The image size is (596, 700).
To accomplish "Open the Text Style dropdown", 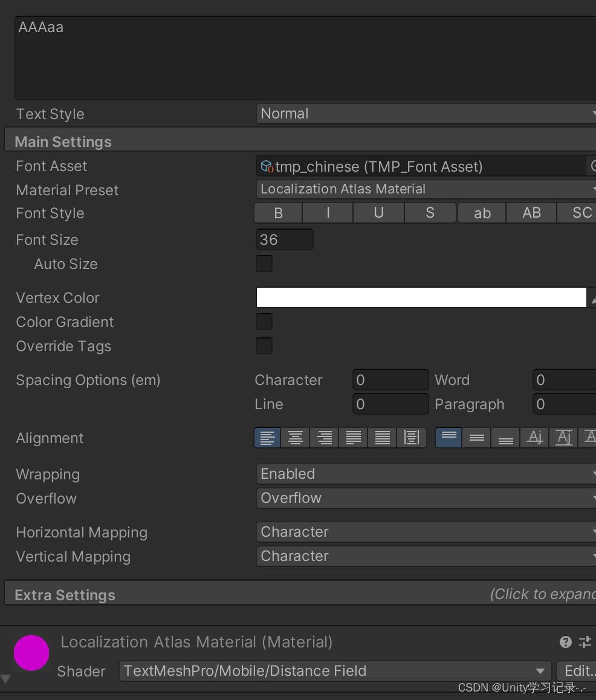I will [425, 114].
